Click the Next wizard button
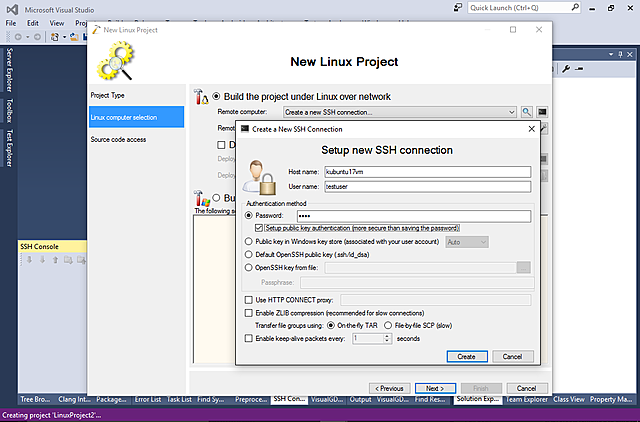This screenshot has height=422, width=640. [435, 388]
